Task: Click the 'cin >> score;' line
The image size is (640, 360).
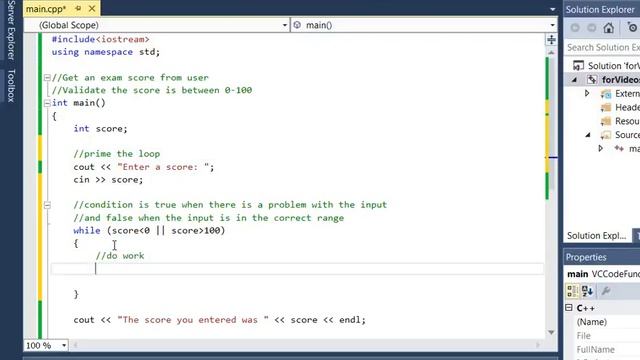Action: coord(108,180)
